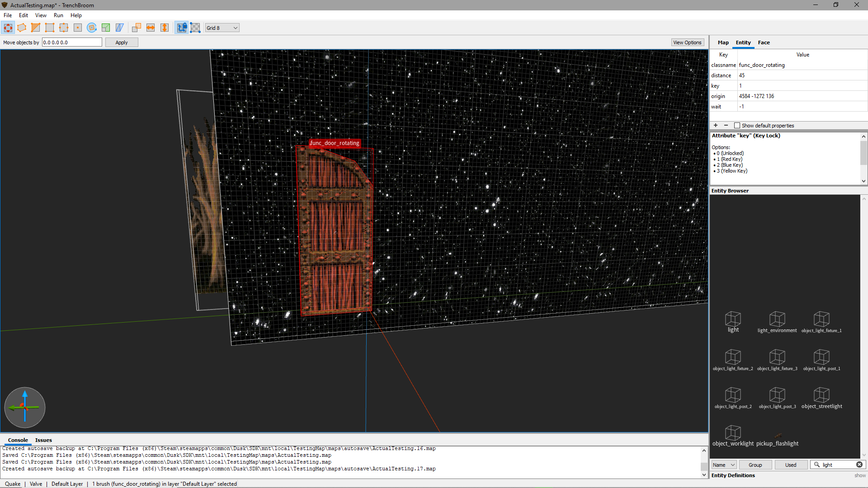Click the Move objects by input field
This screenshot has height=488, width=868.
[72, 42]
